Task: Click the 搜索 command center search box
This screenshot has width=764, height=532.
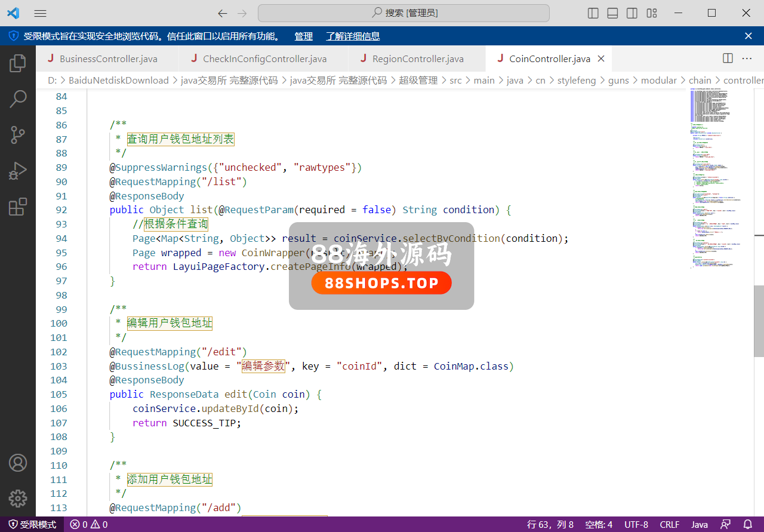Action: (x=403, y=13)
